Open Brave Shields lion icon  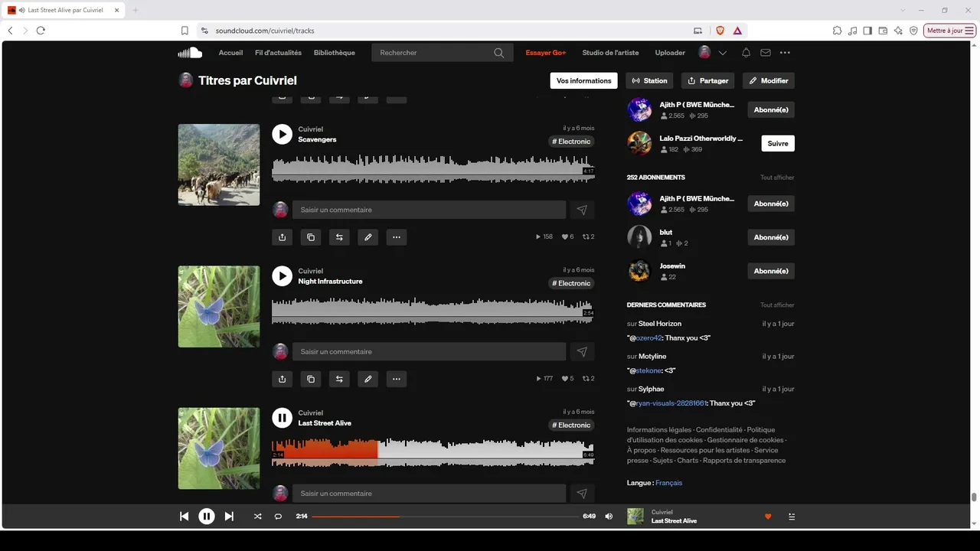[720, 31]
